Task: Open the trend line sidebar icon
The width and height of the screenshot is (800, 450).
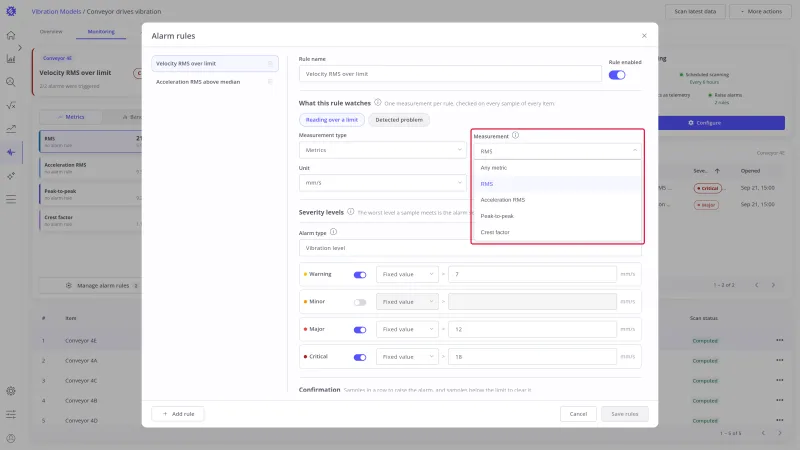Action: [11, 129]
